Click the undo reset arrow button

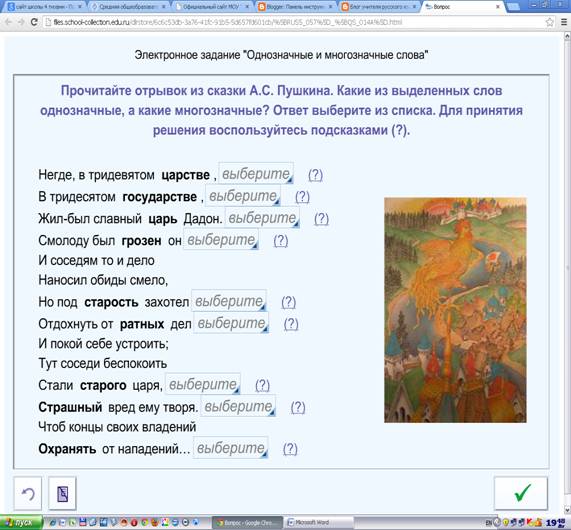pos(28,493)
